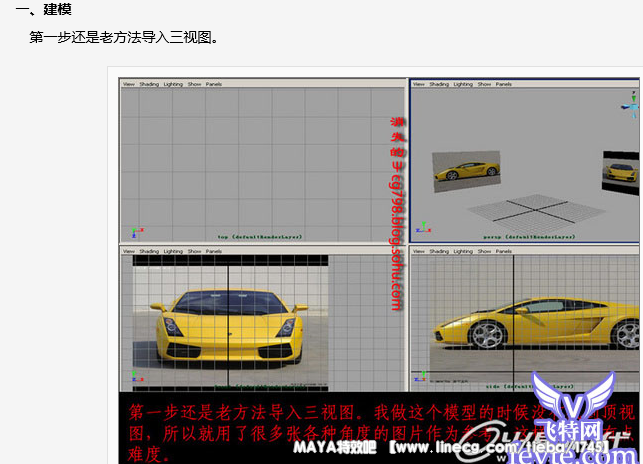Screen dimensions: 643x464
Task: Click the axis indicator in the top viewport
Action: pyautogui.click(x=126, y=230)
